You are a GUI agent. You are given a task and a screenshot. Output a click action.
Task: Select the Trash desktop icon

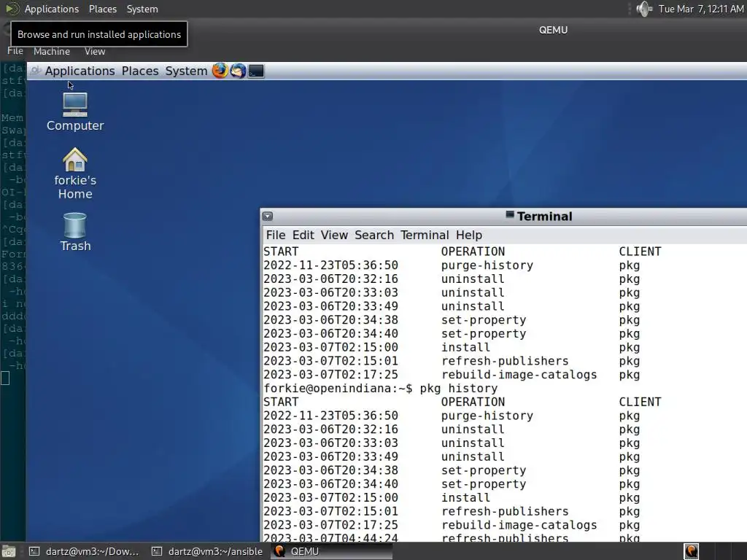tap(75, 232)
